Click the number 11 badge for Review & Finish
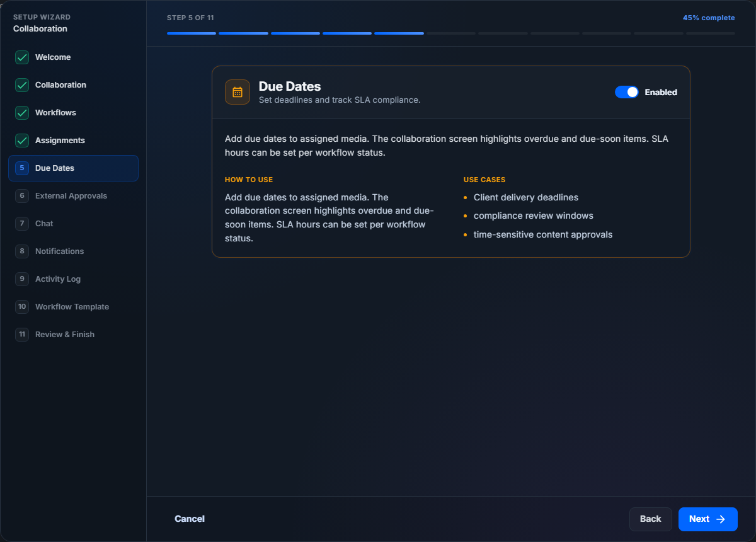This screenshot has height=542, width=756. [22, 335]
